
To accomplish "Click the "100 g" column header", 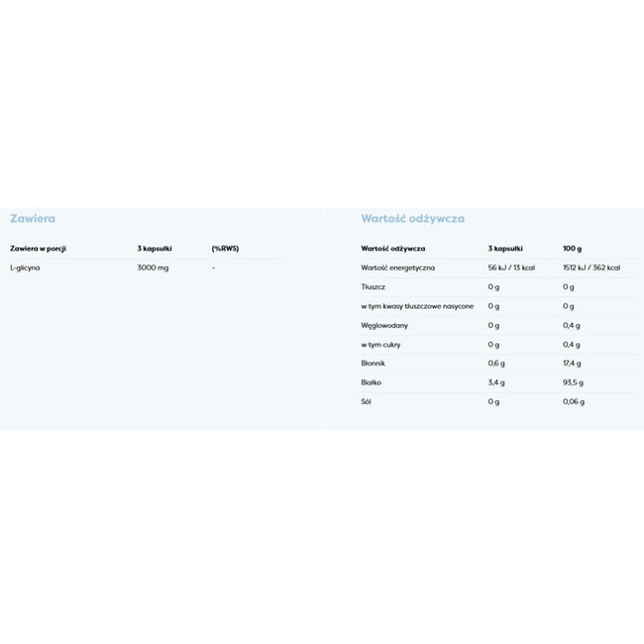I will (x=573, y=248).
